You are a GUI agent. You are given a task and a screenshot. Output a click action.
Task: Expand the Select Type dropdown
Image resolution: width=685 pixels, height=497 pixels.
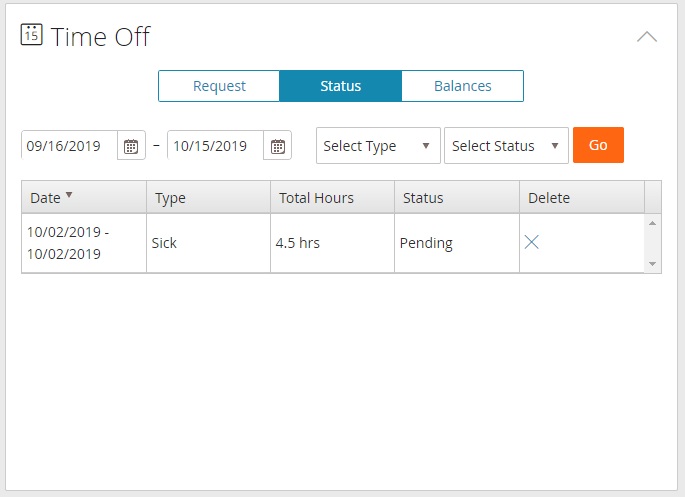pos(377,146)
